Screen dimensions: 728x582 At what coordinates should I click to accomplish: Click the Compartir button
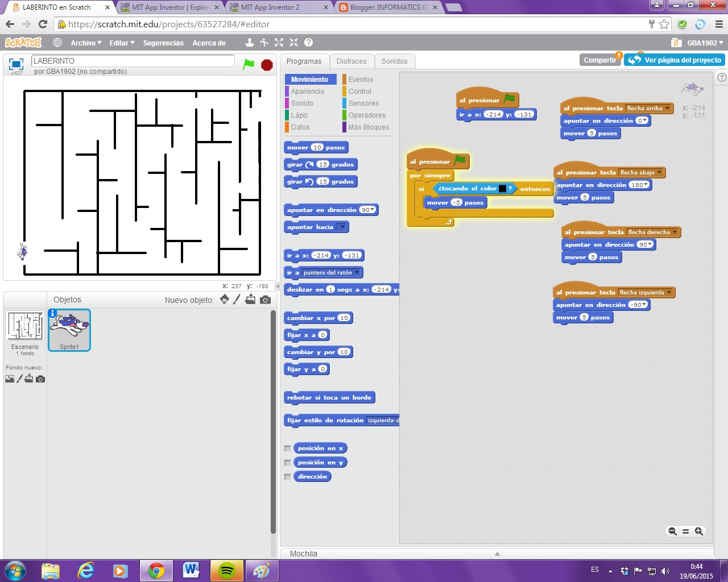tap(601, 60)
